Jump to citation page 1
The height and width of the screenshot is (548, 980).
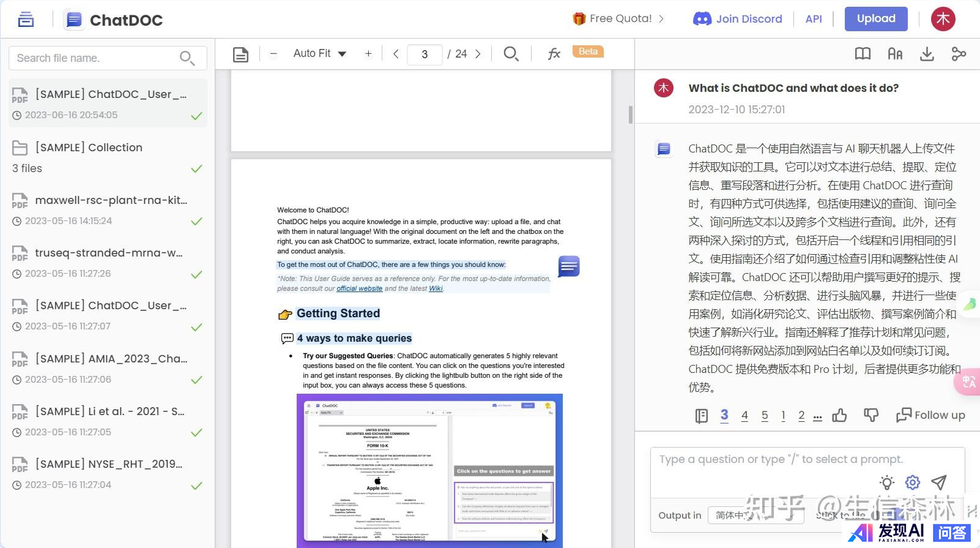pos(783,416)
